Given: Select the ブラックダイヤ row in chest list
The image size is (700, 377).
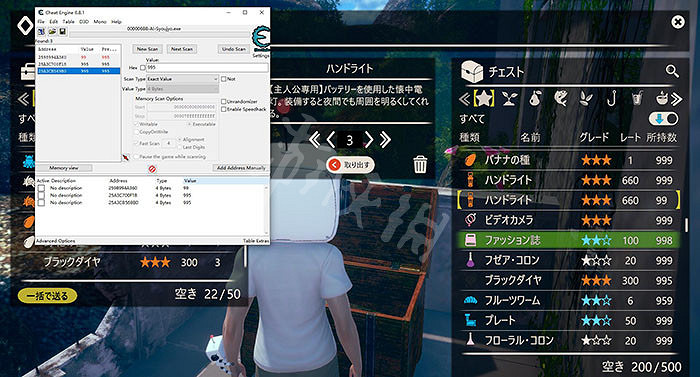Looking at the screenshot, I should [568, 280].
